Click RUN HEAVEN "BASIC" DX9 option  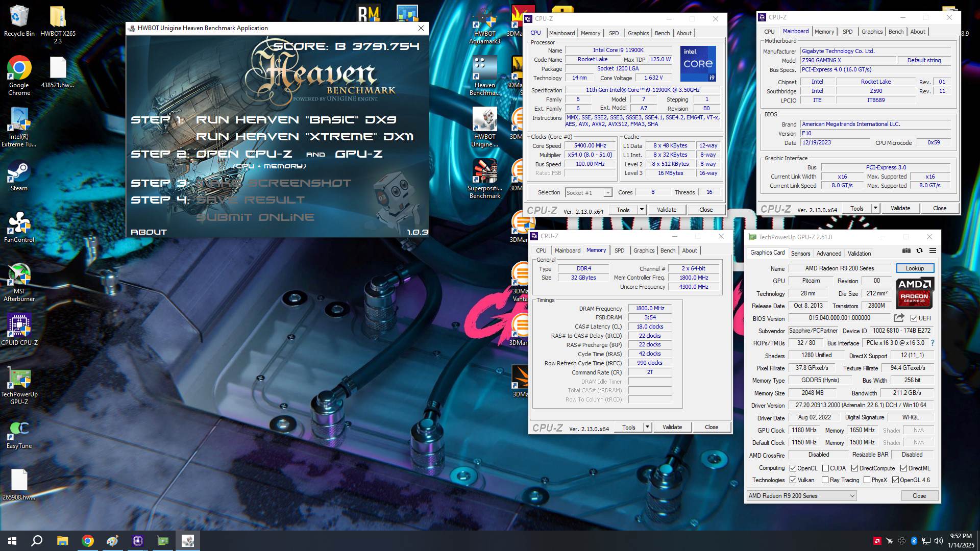point(296,120)
